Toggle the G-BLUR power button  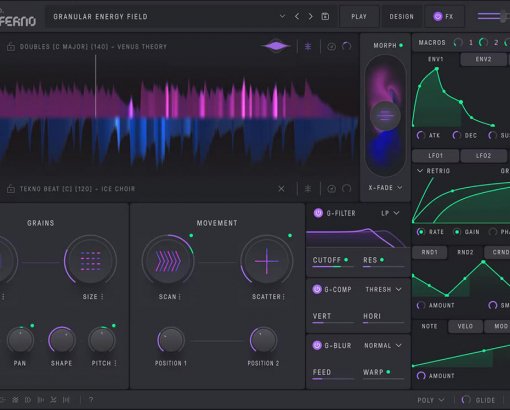pyautogui.click(x=317, y=345)
